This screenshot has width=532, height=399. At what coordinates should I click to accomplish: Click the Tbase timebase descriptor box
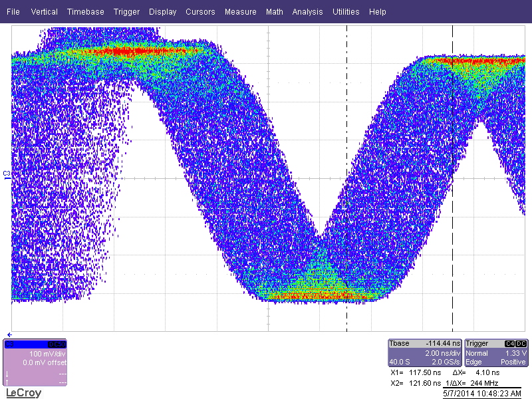425,353
